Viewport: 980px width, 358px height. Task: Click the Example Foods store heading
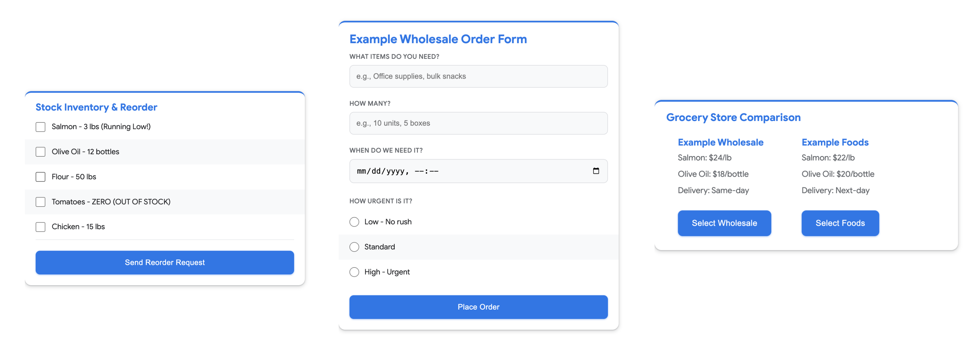[x=835, y=142]
